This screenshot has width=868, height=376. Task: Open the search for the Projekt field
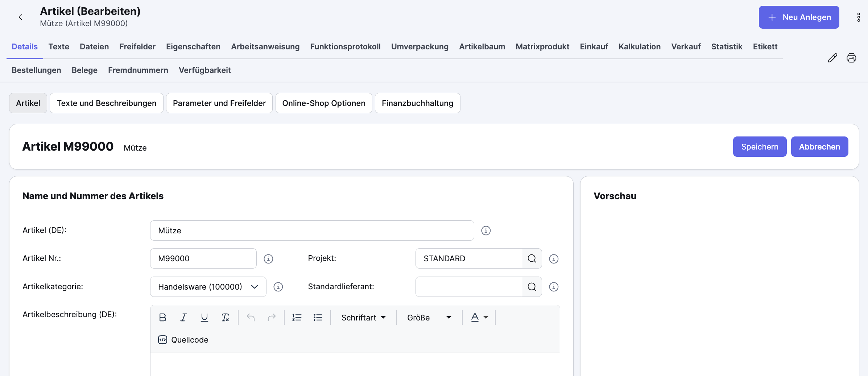click(532, 258)
